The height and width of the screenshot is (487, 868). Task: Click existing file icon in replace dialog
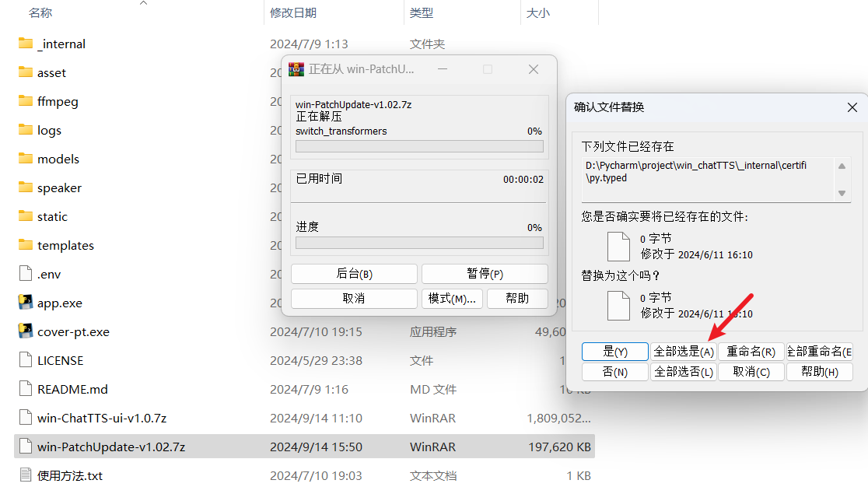pyautogui.click(x=618, y=247)
